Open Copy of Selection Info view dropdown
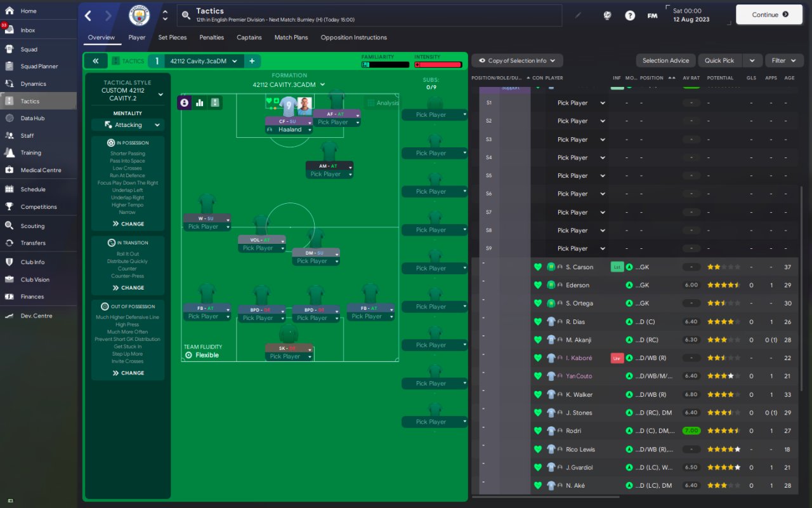Viewport: 812px width, 508px height. coord(517,60)
